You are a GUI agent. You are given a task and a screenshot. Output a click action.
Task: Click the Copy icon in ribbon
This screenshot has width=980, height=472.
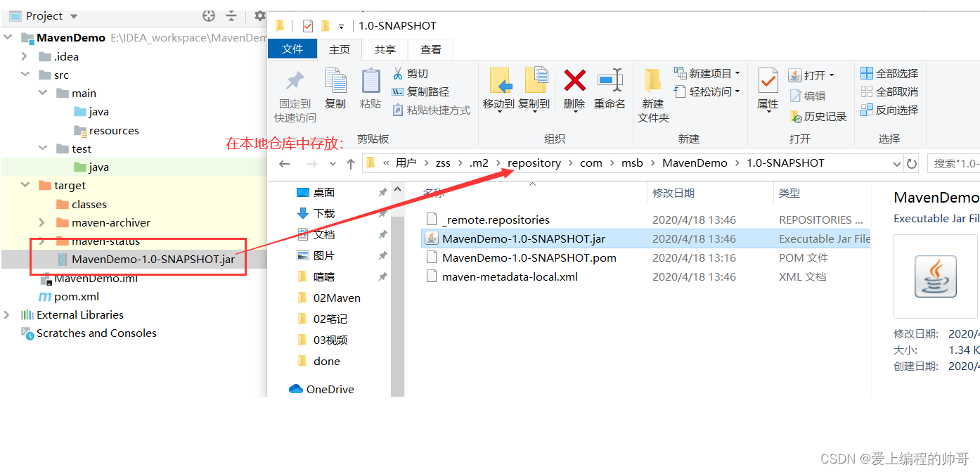pyautogui.click(x=335, y=82)
